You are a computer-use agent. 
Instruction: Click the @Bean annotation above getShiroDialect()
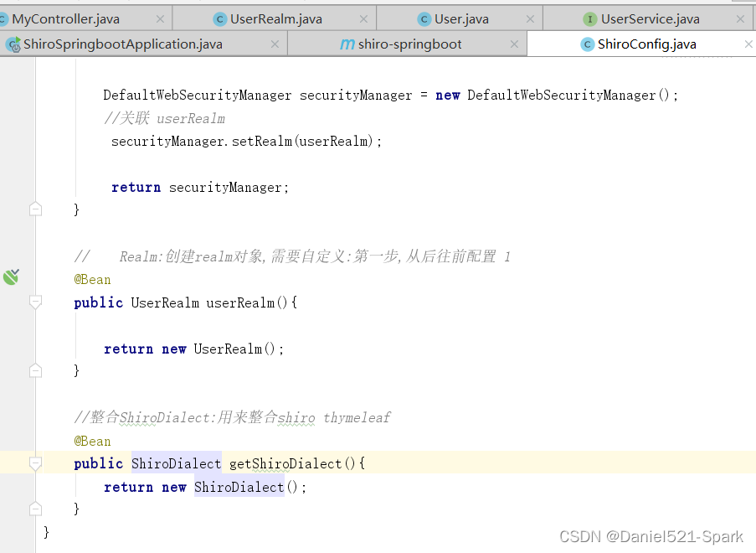point(92,441)
